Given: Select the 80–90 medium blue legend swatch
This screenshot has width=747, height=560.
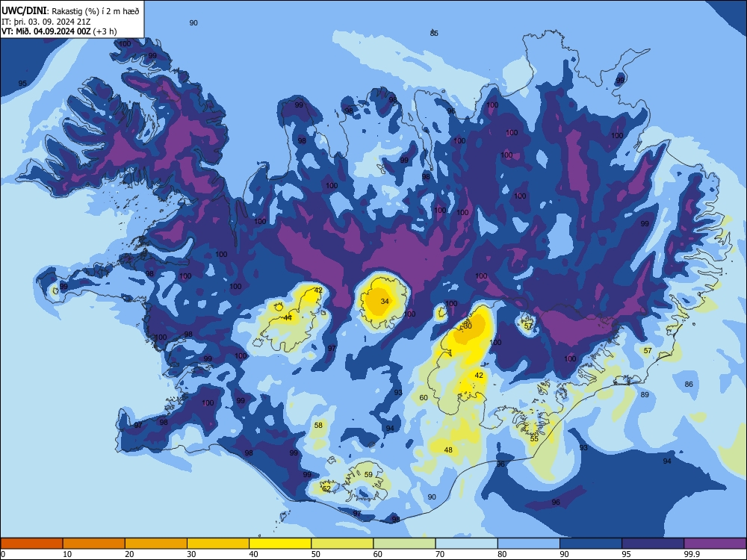Looking at the screenshot, I should click(x=529, y=544).
